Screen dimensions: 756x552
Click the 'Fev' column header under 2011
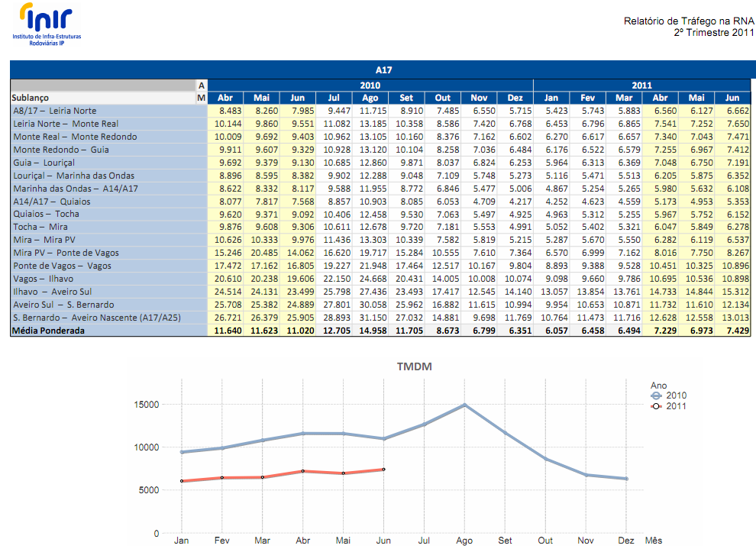[587, 98]
